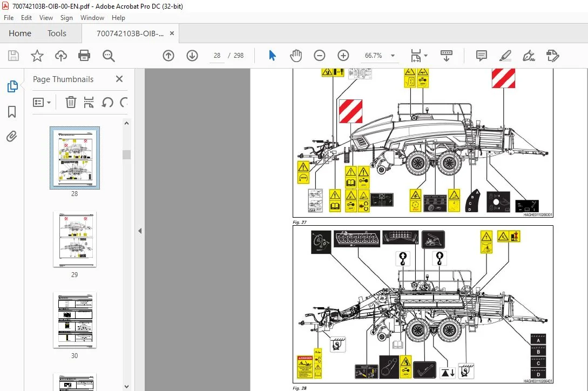The height and width of the screenshot is (391, 588).
Task: Select page 29 thumbnail
Action: point(75,239)
